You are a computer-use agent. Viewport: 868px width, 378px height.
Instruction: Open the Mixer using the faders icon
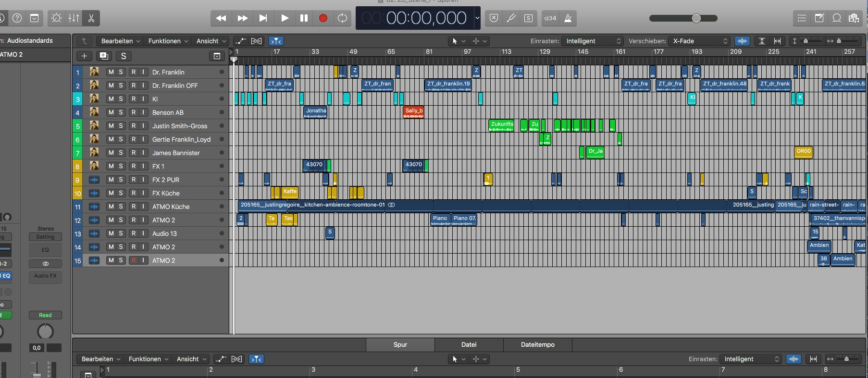(x=74, y=18)
